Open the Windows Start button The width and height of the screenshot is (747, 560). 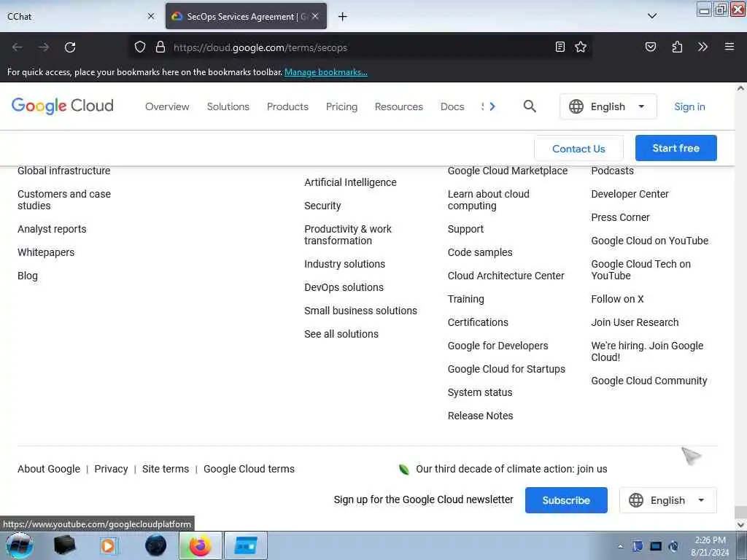coord(19,545)
